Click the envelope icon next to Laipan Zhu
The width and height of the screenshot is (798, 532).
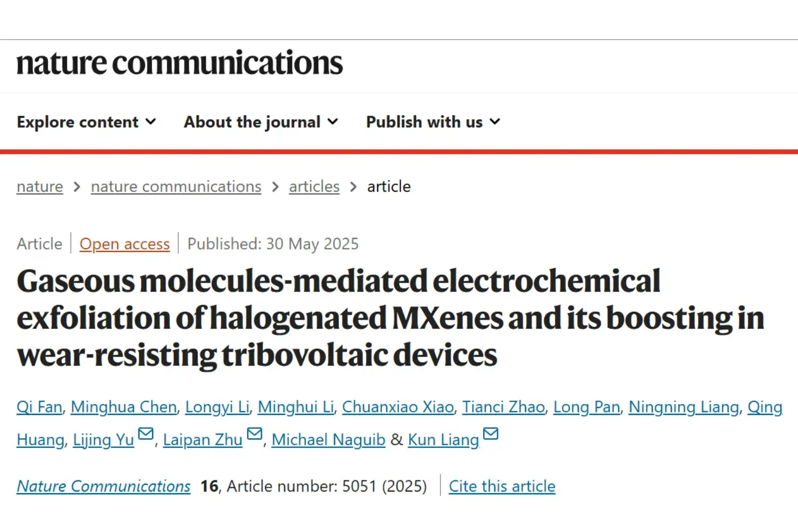coord(255,434)
